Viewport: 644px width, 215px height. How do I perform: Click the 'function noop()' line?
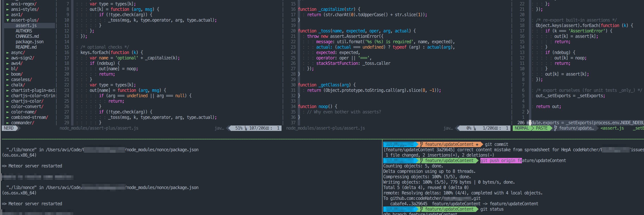click(318, 107)
